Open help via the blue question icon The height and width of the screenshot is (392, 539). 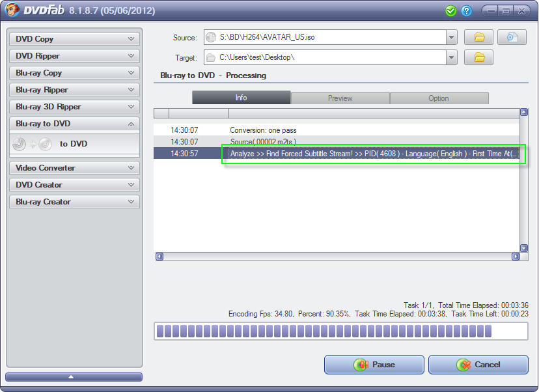click(x=467, y=11)
